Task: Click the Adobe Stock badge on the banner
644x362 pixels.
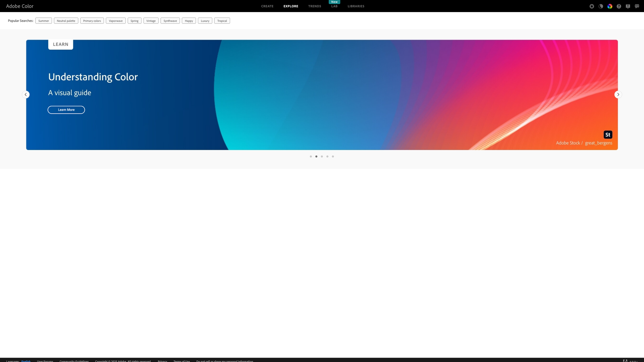Action: pyautogui.click(x=607, y=135)
